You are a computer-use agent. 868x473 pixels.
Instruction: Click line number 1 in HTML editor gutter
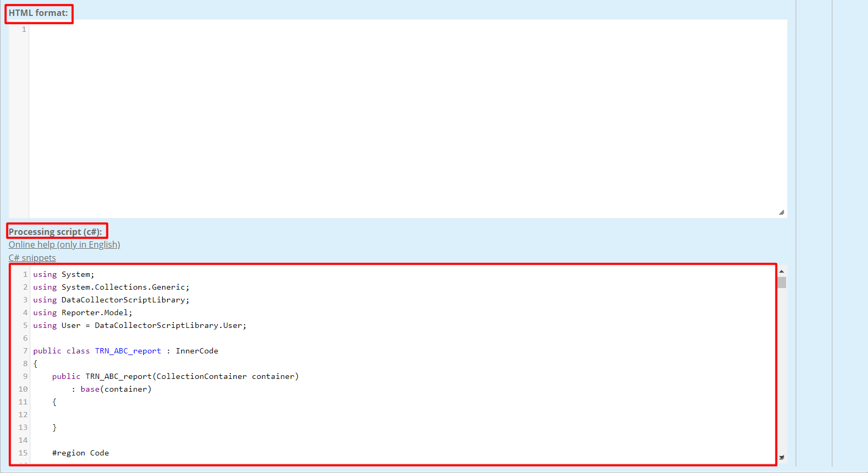[23, 30]
